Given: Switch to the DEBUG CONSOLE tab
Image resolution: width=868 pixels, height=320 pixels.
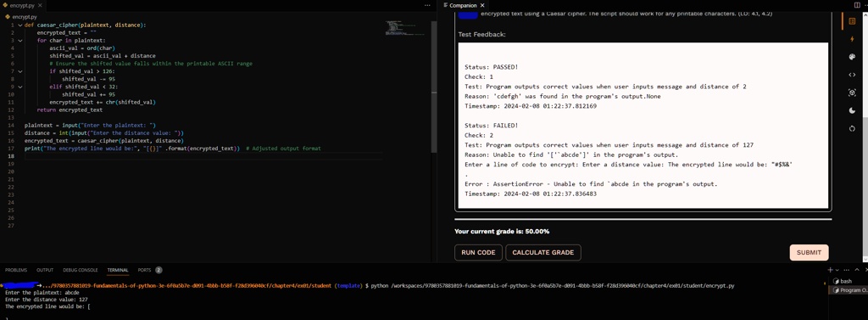Looking at the screenshot, I should (81, 270).
